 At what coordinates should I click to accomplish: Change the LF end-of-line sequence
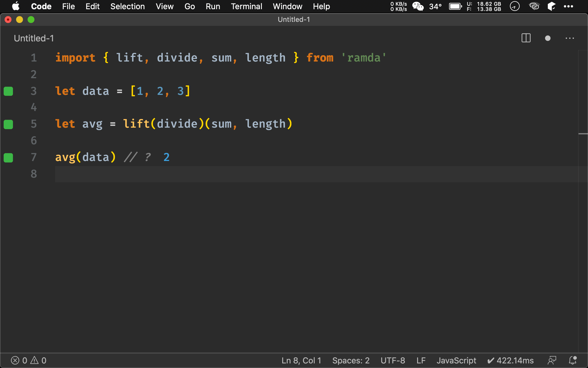[421, 360]
